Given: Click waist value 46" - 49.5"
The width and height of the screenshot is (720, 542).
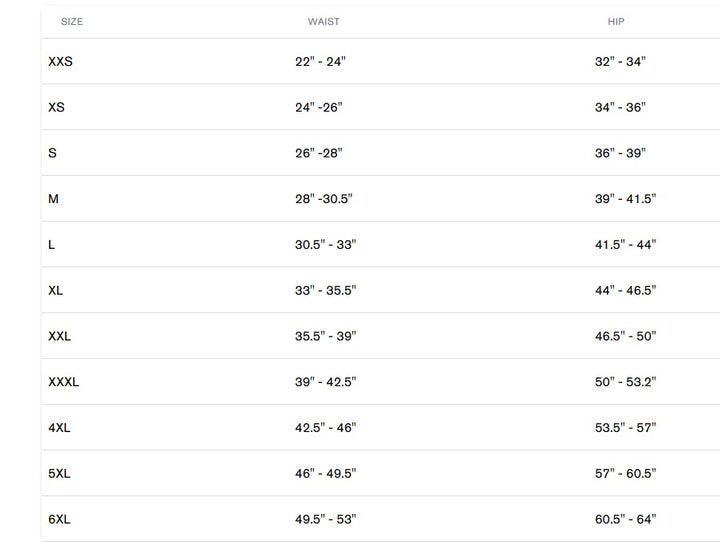Looking at the screenshot, I should click(x=325, y=474).
